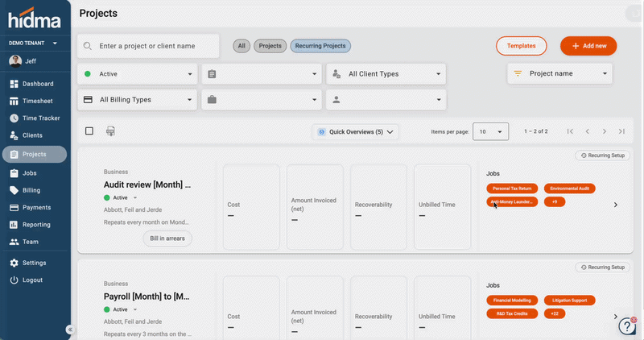This screenshot has width=644, height=340.
Task: Go to the Billing page
Action: (x=31, y=190)
